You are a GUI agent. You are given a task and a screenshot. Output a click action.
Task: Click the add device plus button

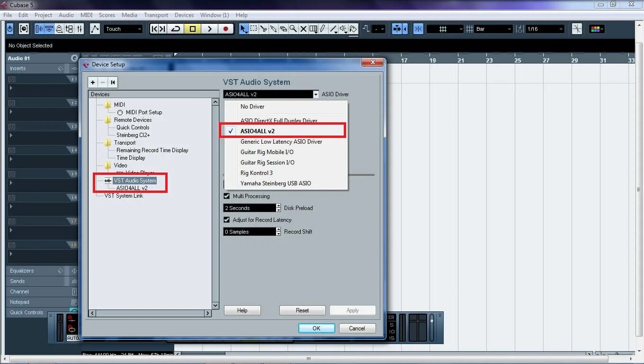pos(93,82)
